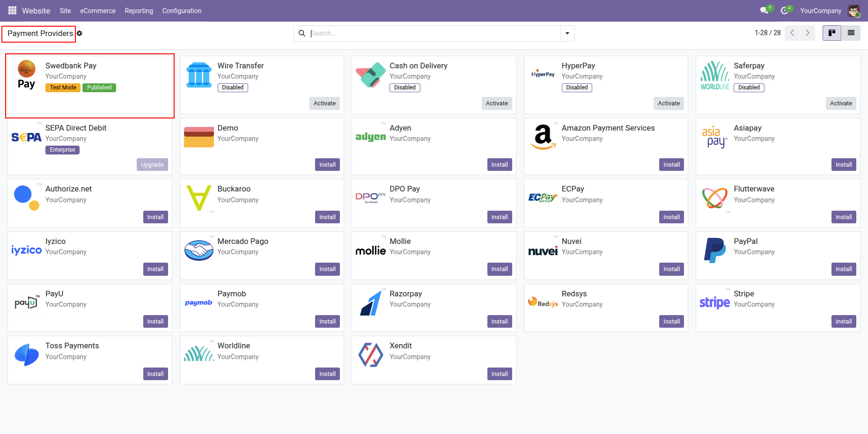Install the Adyen provider
Viewport: 868px width, 434px height.
point(500,165)
